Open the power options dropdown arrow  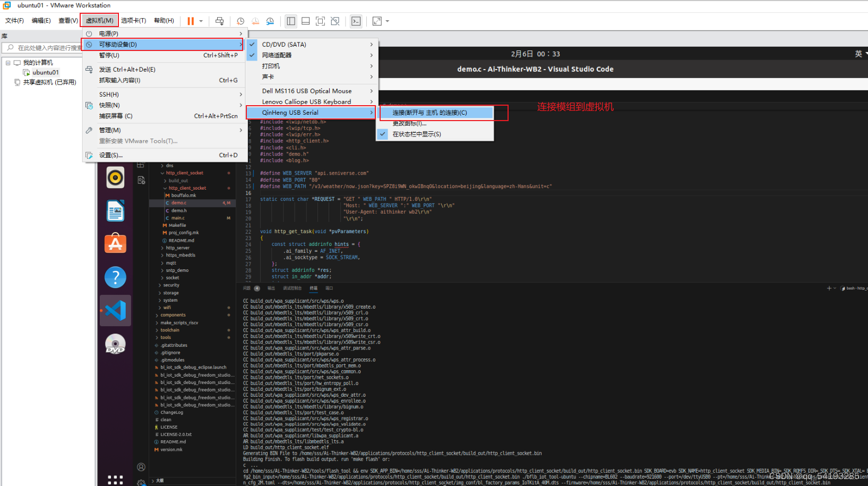[201, 21]
